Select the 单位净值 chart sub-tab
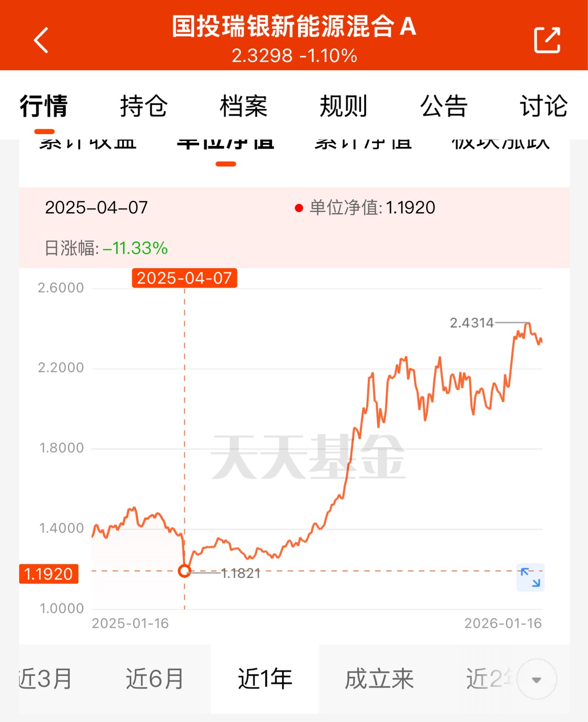 [x=226, y=144]
